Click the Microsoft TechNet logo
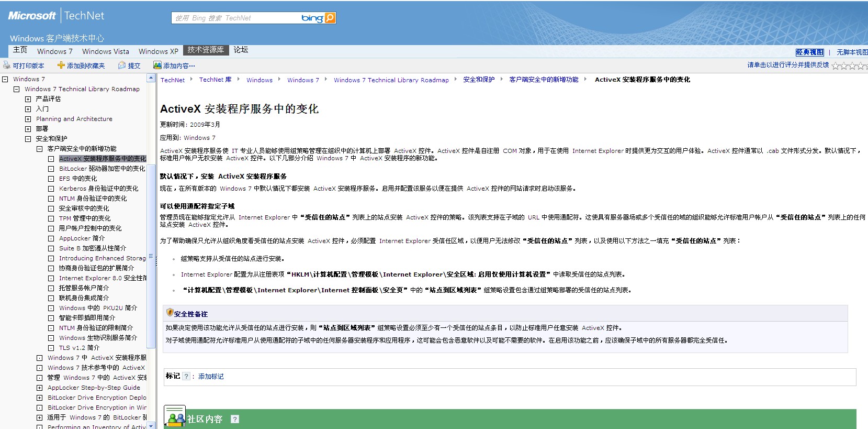The image size is (868, 429). click(x=56, y=16)
